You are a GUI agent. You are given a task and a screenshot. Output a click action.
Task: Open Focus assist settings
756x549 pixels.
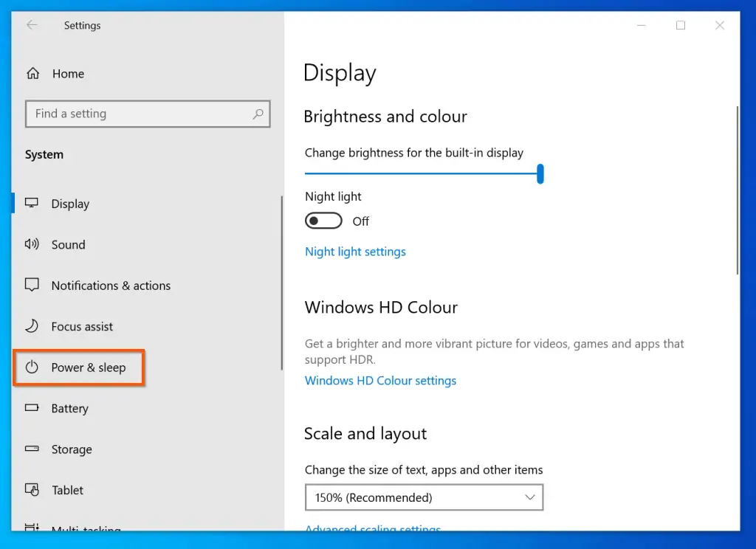pyautogui.click(x=31, y=326)
